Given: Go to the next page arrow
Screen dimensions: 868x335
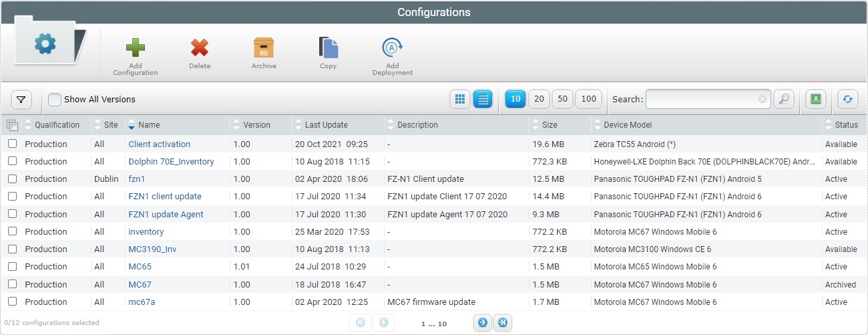Looking at the screenshot, I should [482, 322].
